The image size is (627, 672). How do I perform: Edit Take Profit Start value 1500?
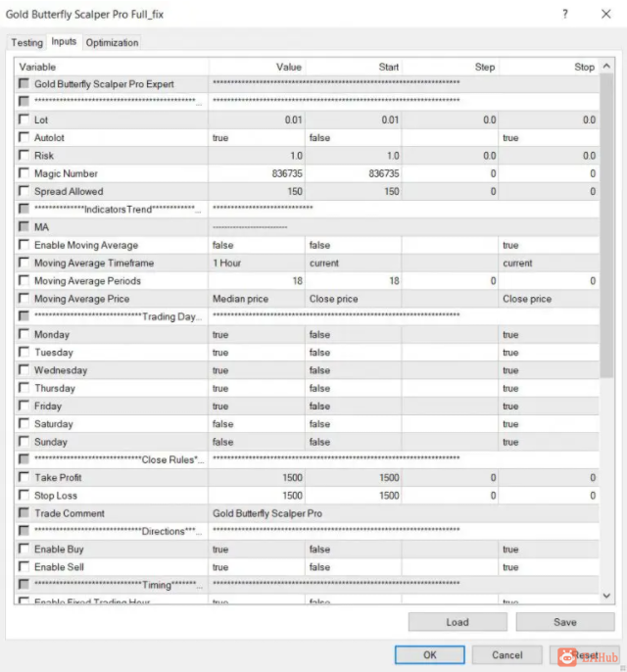coord(354,477)
